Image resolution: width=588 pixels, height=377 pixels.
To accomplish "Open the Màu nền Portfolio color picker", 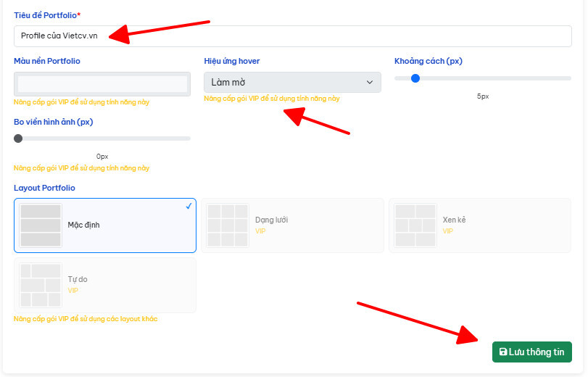I will pyautogui.click(x=102, y=83).
